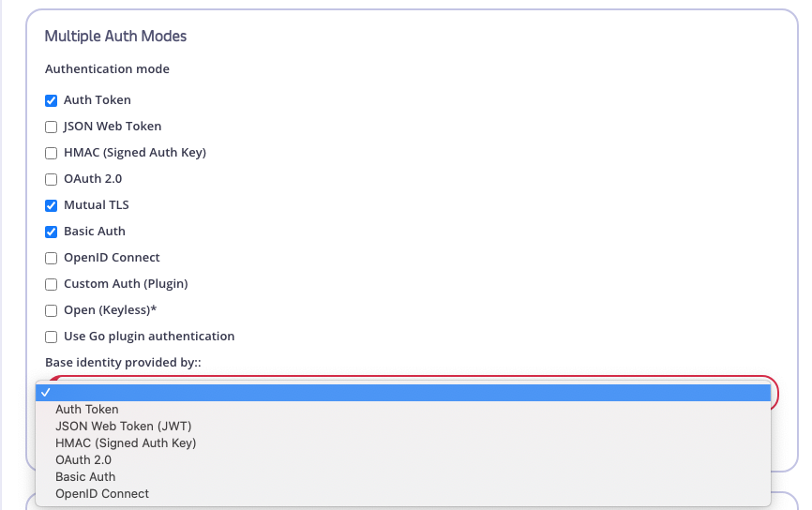Select the blank checked dropdown option
The width and height of the screenshot is (812, 510).
(x=403, y=393)
